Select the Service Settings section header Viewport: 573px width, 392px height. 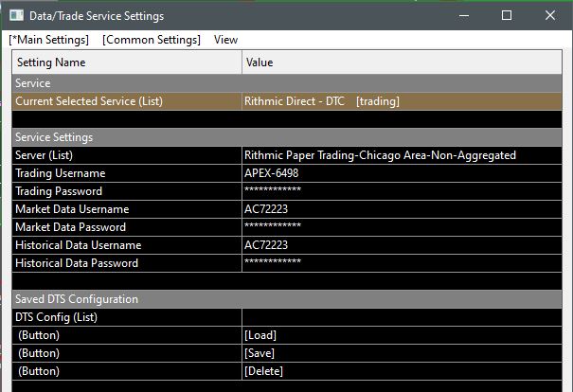point(287,137)
